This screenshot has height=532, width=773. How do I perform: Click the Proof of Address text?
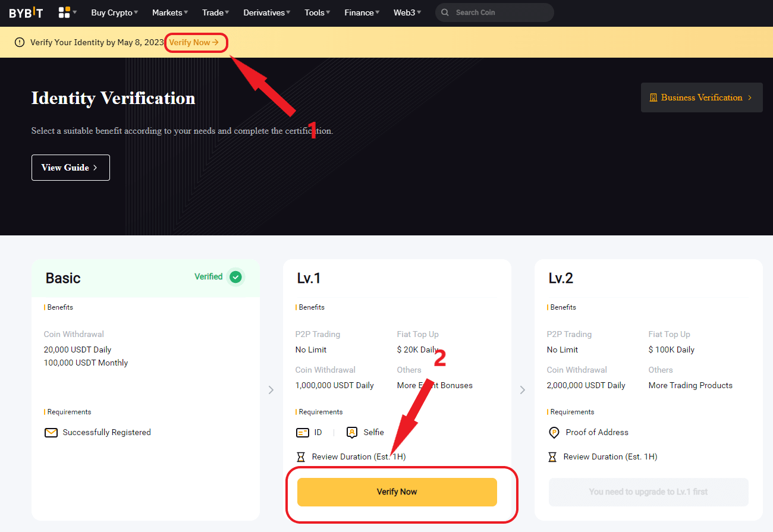click(597, 433)
